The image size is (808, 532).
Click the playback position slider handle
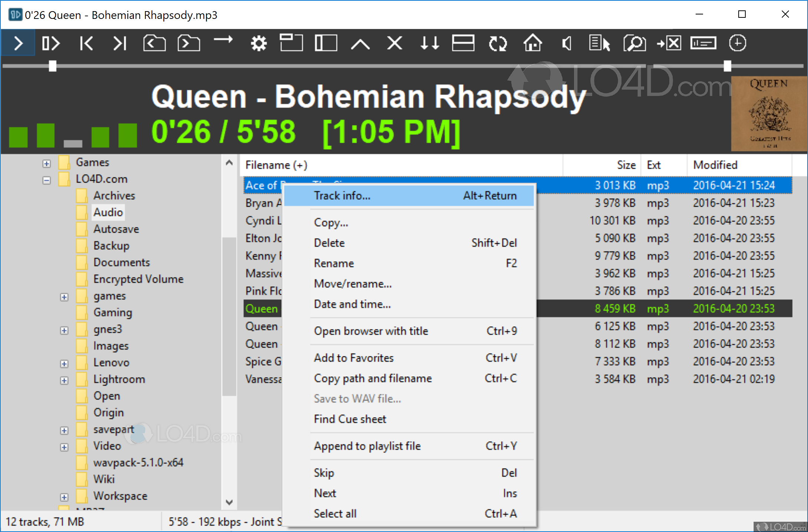tap(52, 66)
